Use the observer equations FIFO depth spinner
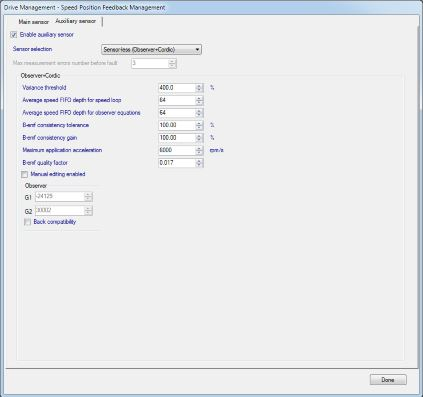This screenshot has width=423, height=397. point(199,113)
